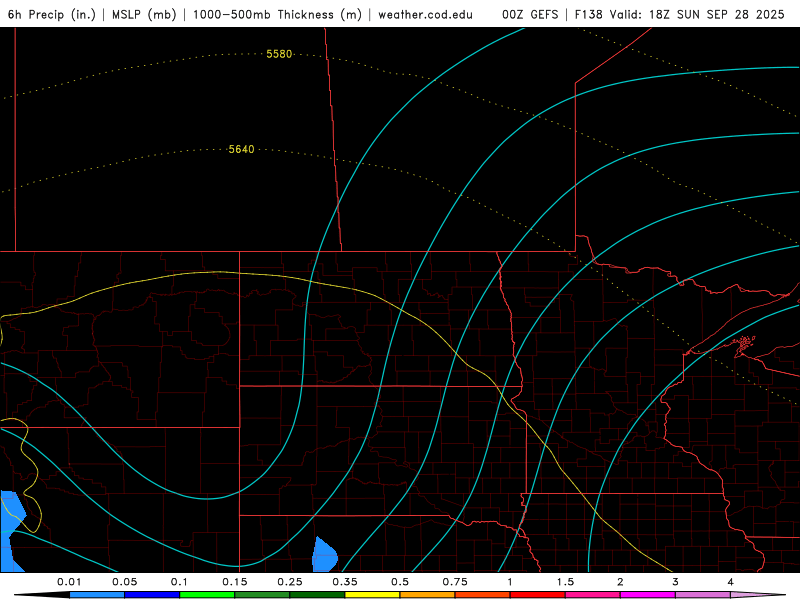Click the 0.05 legend value

coord(124,582)
